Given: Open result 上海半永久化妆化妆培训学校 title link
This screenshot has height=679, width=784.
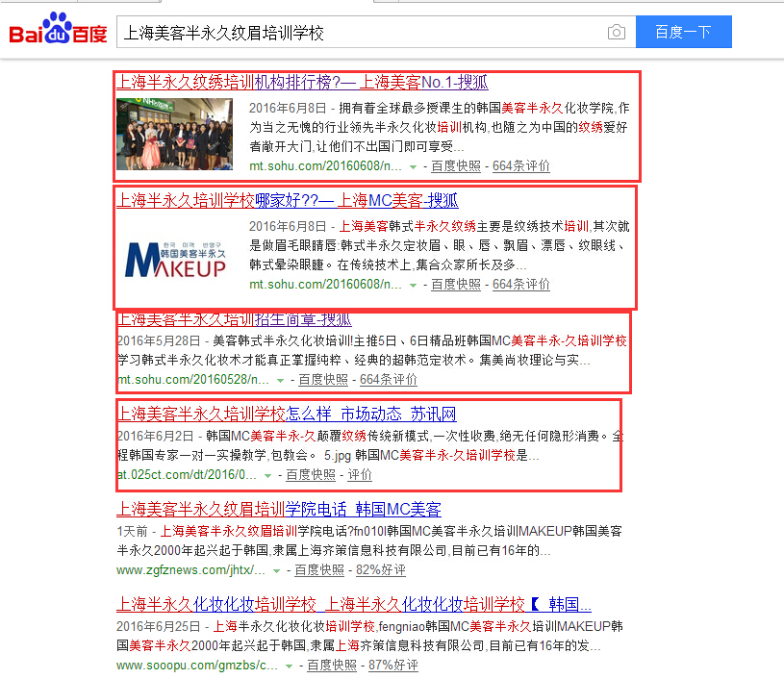Looking at the screenshot, I should tap(353, 605).
